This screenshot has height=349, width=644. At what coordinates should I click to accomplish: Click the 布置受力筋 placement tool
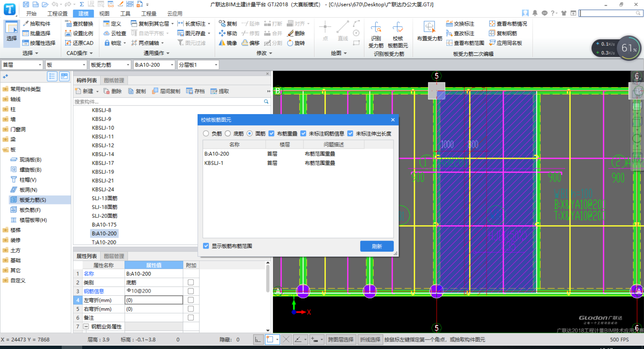(430, 32)
